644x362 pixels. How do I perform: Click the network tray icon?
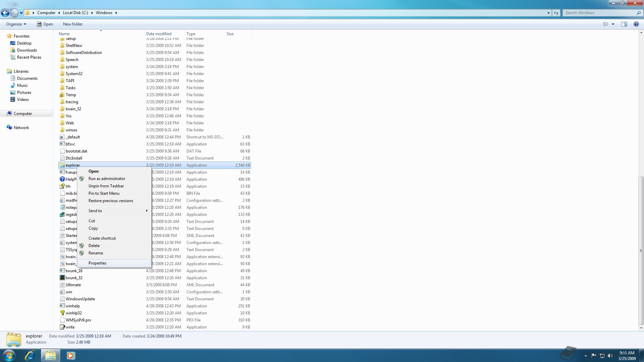tap(602, 356)
